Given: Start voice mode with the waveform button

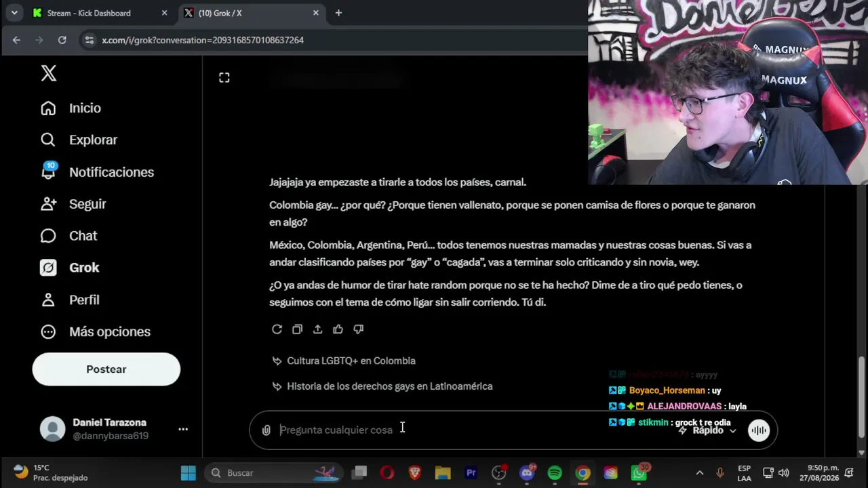Looking at the screenshot, I should 759,430.
